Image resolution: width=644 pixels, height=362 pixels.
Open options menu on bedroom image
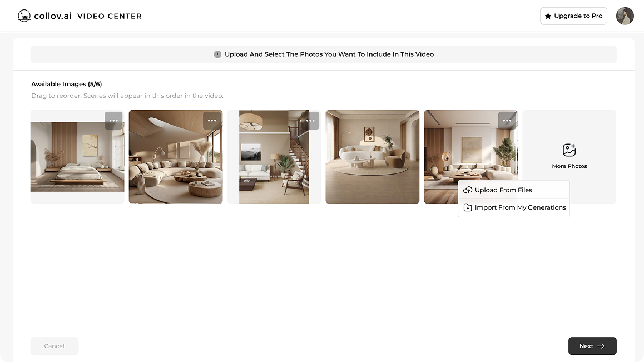coord(113,121)
